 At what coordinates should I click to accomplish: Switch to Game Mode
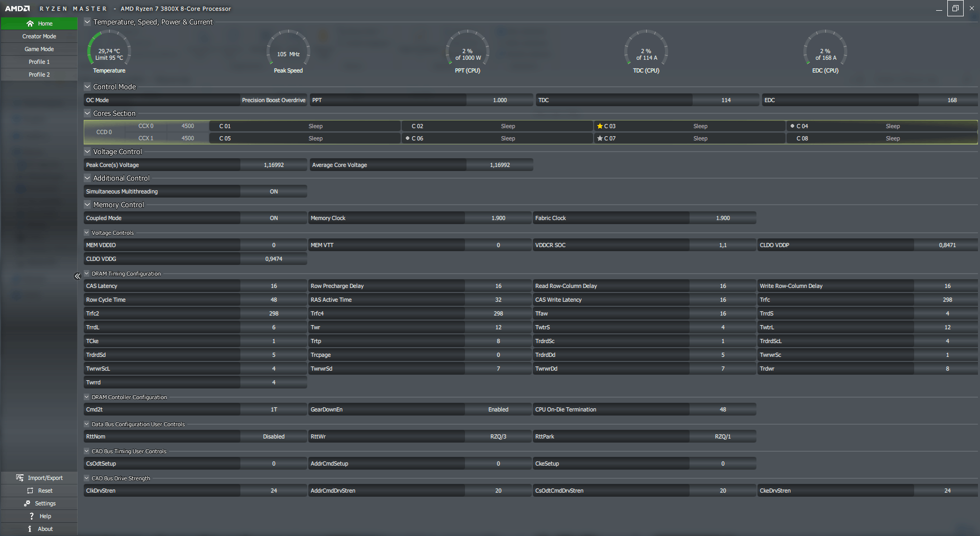39,49
